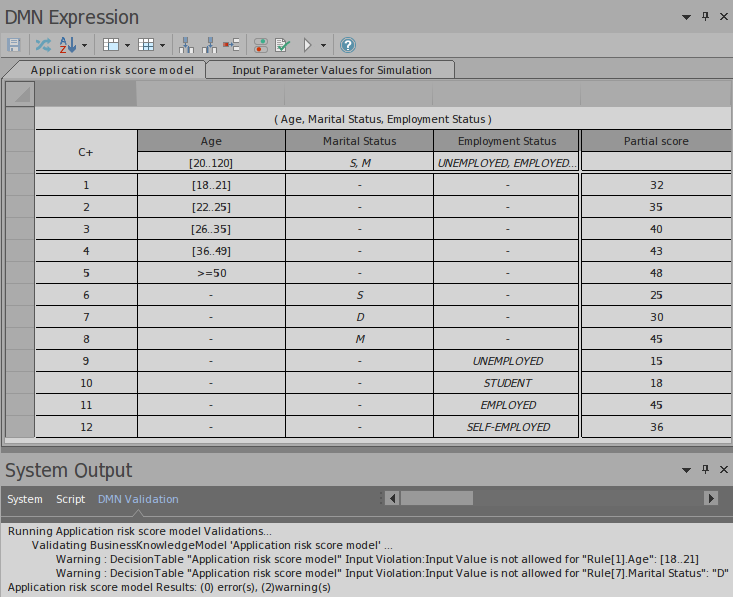This screenshot has height=597, width=733.
Task: Click the A-Z sort icon
Action: coord(68,45)
